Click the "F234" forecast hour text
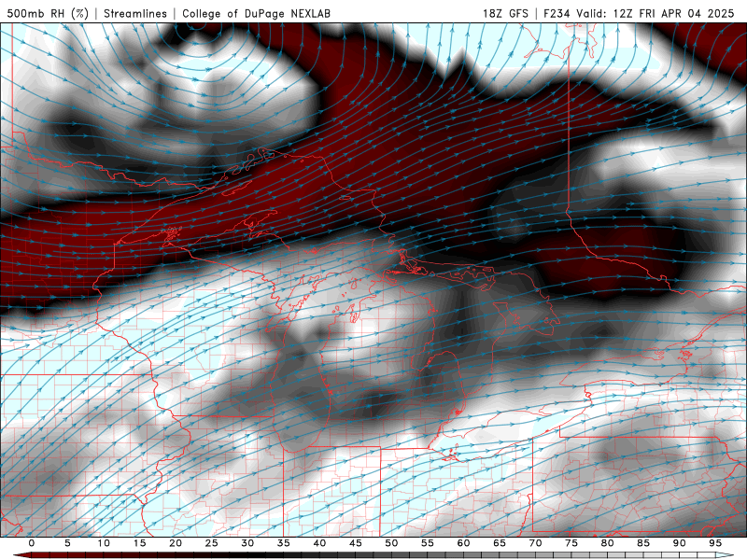 click(x=557, y=13)
